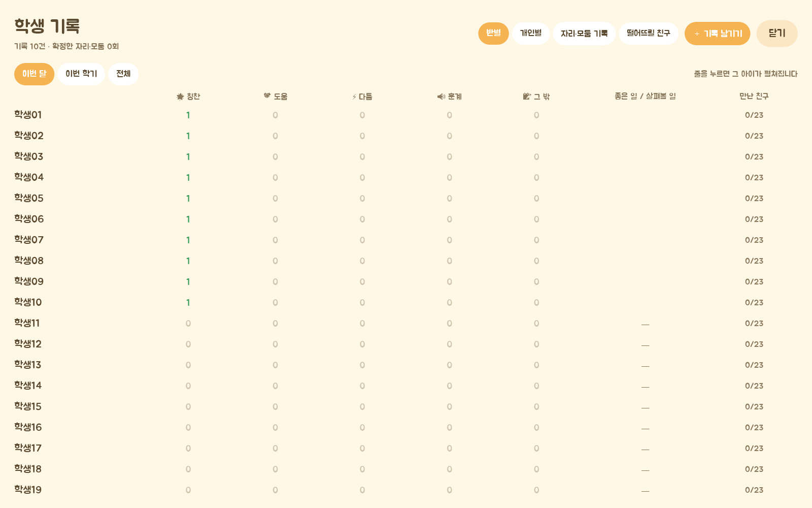Screen dimensions: 812x508
Task: Expand the 학생05 row
Action: point(406,199)
